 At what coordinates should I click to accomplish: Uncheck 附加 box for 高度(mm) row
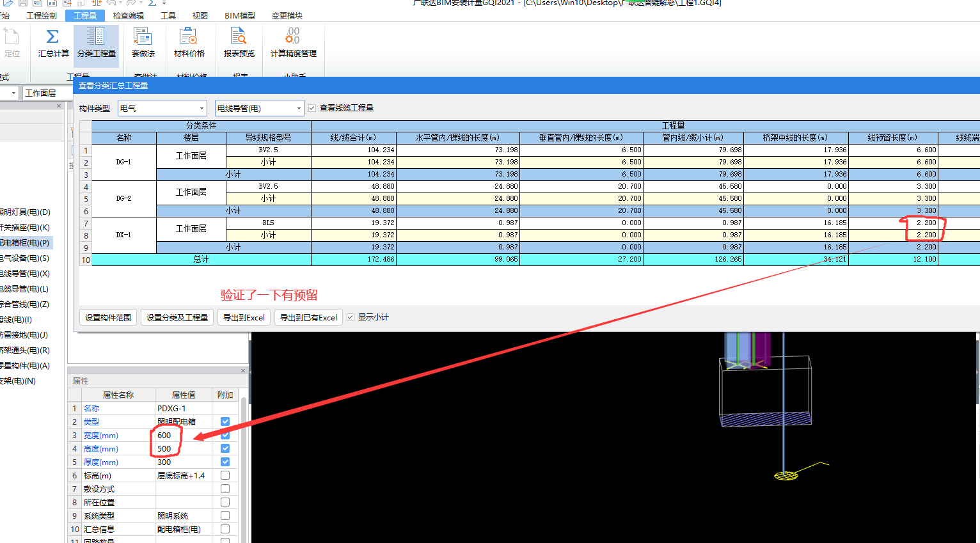tap(225, 448)
